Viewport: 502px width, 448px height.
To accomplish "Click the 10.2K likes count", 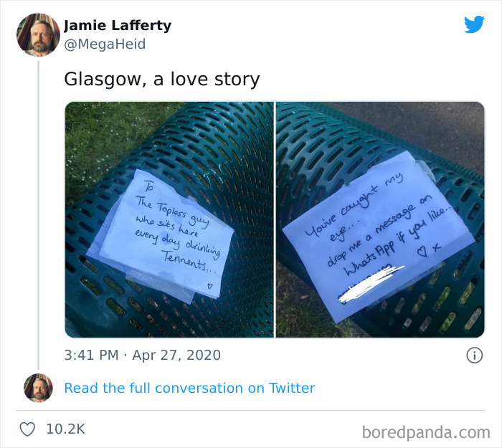I will click(66, 429).
